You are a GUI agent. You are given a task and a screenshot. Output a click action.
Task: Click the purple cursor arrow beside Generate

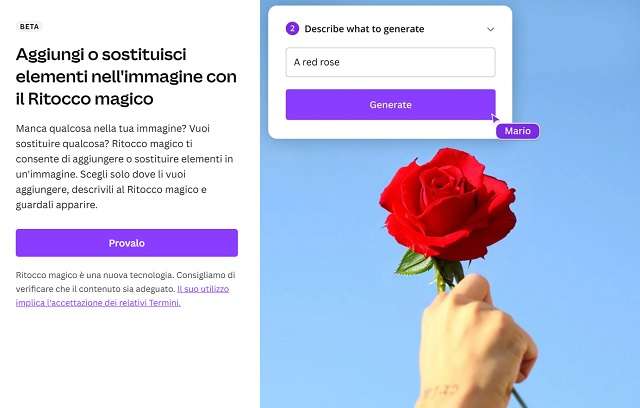coord(494,118)
